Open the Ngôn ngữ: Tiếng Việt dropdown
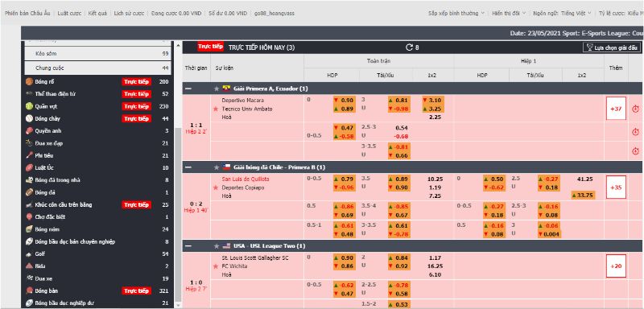Screen dimensions: 644x309 click(x=562, y=13)
